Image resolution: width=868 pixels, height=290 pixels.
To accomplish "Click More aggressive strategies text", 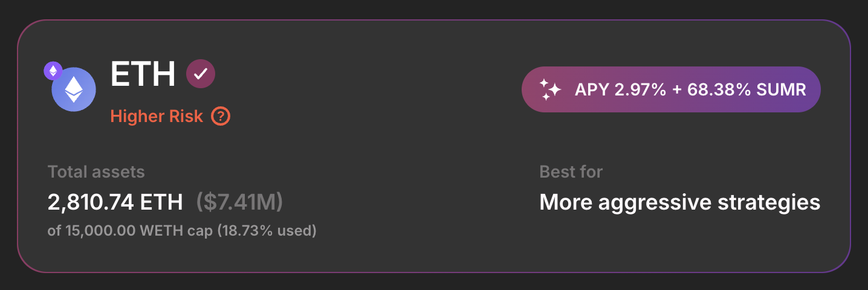I will (679, 202).
